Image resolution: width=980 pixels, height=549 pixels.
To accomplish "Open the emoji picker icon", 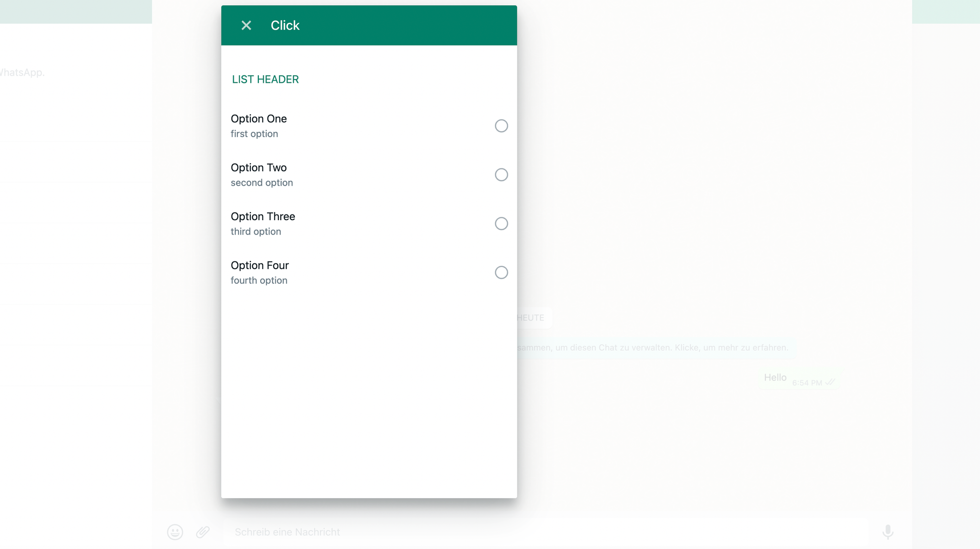I will point(175,532).
